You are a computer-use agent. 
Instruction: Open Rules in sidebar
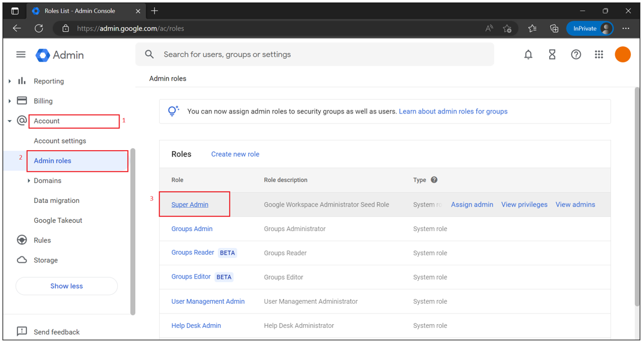42,240
